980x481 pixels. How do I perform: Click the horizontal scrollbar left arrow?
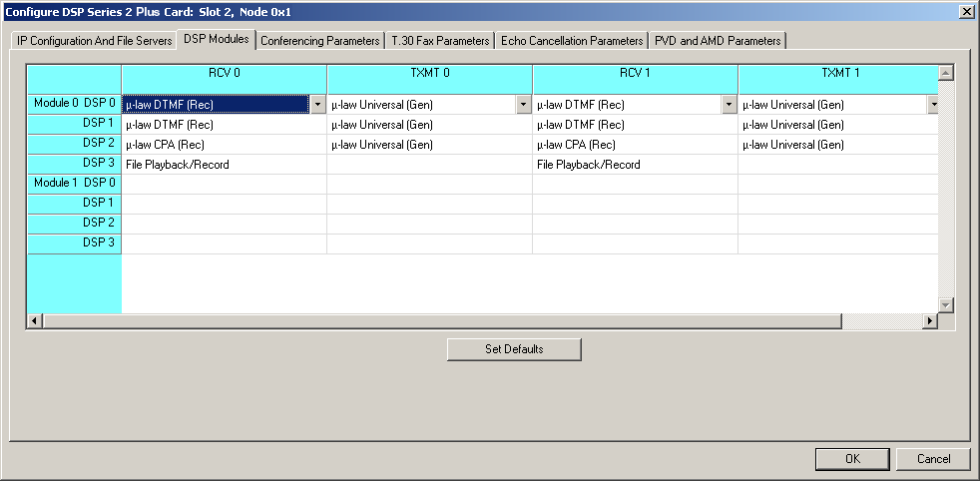click(x=35, y=321)
